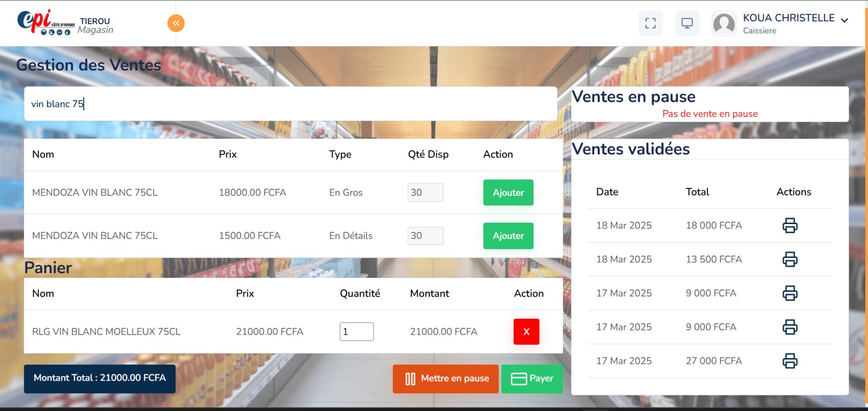Add En Gros MENDOZA VIN BLANC to cart
868x411 pixels.
tap(508, 192)
